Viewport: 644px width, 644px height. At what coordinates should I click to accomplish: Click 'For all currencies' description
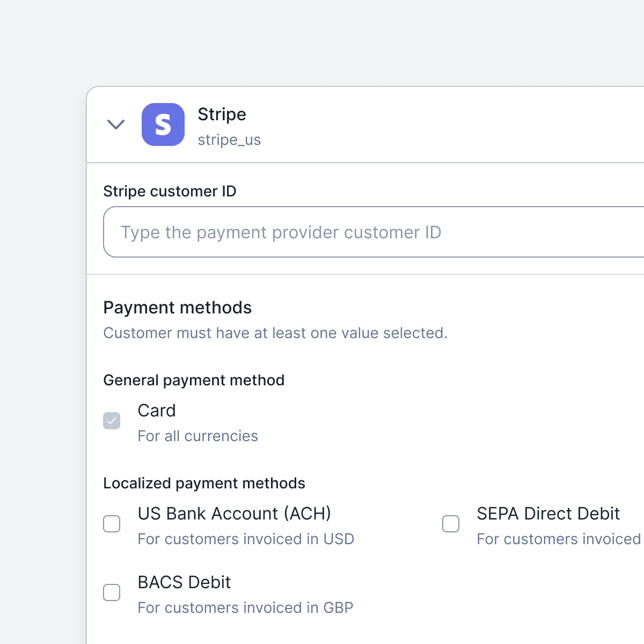click(198, 436)
